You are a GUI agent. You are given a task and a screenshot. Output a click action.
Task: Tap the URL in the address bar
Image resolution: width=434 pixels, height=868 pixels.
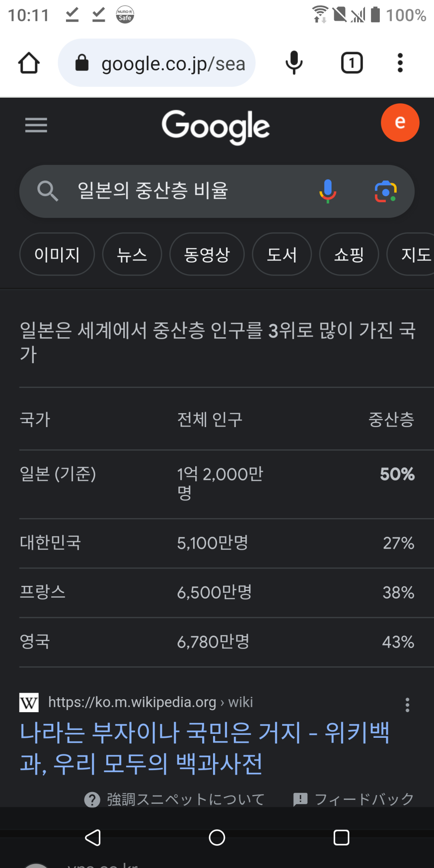(173, 63)
